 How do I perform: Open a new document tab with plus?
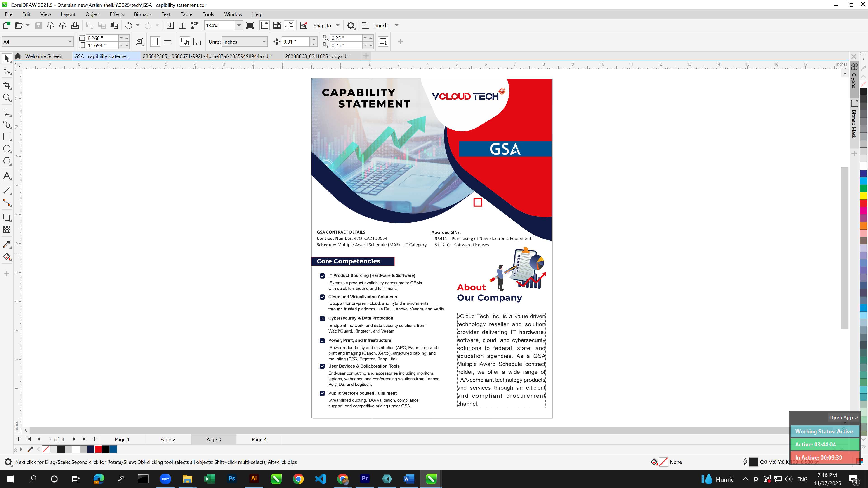[x=366, y=56]
